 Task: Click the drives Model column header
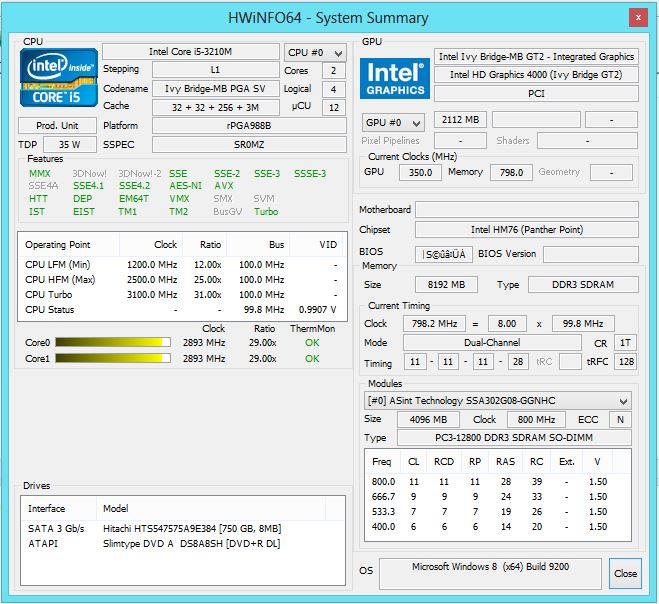tap(211, 509)
